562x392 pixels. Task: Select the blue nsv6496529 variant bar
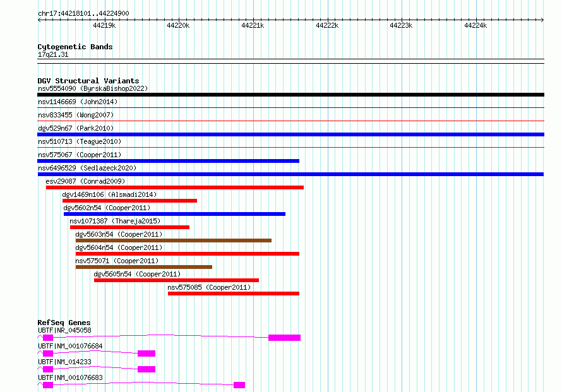click(x=290, y=174)
